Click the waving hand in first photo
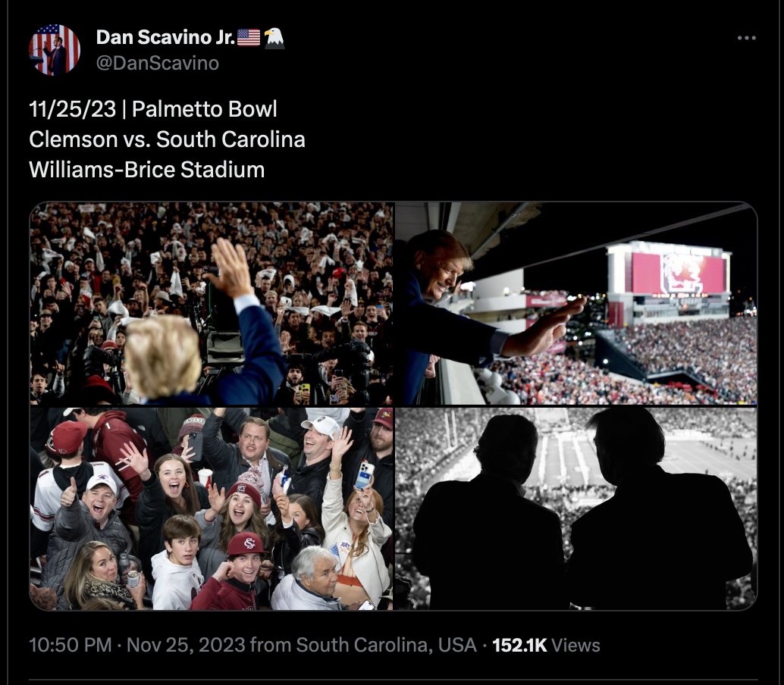The width and height of the screenshot is (784, 685). (231, 267)
